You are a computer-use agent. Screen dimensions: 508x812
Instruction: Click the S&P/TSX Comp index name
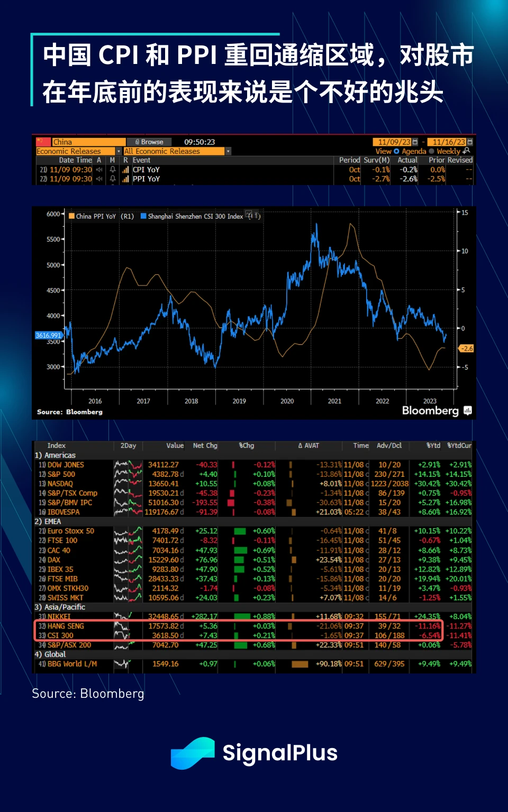[x=72, y=493]
